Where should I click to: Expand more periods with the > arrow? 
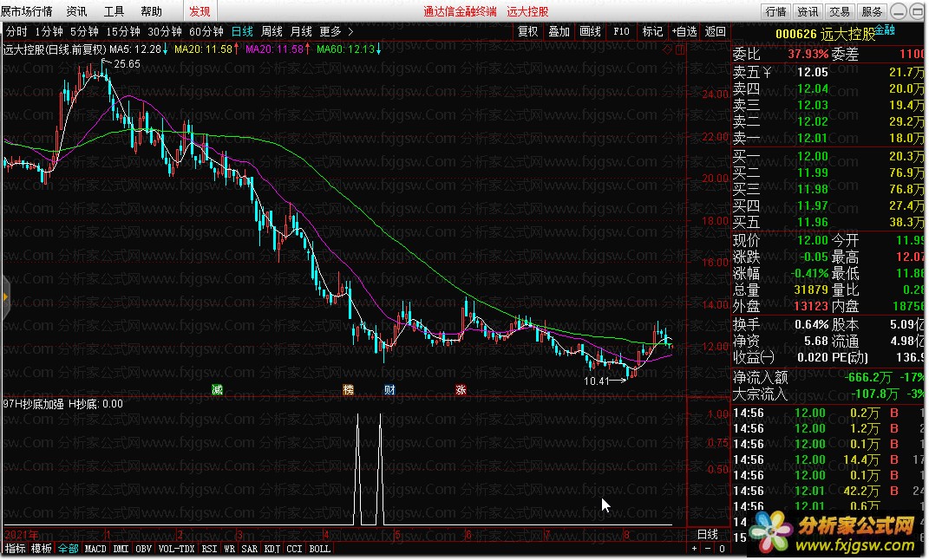pyautogui.click(x=350, y=31)
